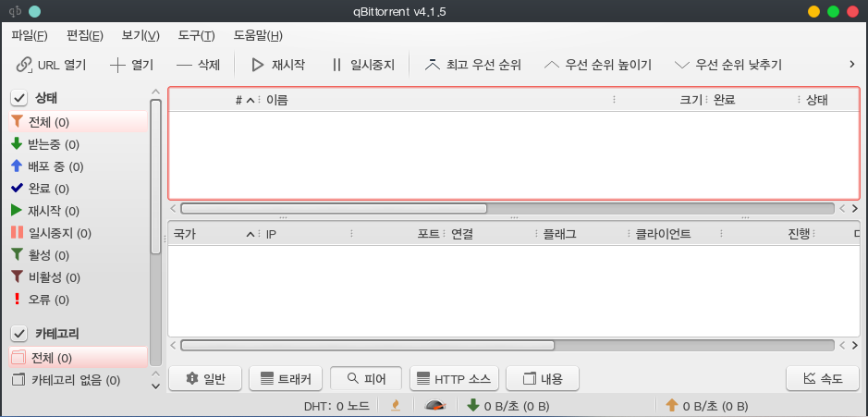Screen dimensions: 868x417
Task: Click the 열기 plus toolbar button
Action: tap(132, 65)
